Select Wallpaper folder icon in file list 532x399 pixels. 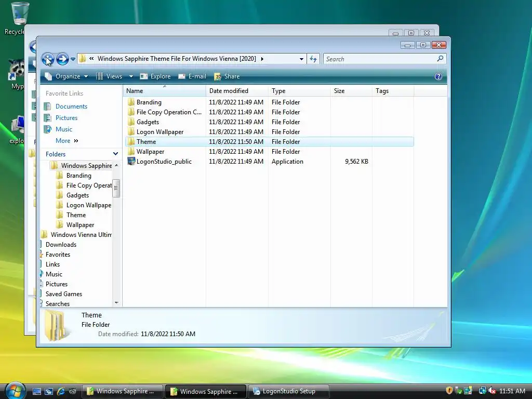[131, 151]
